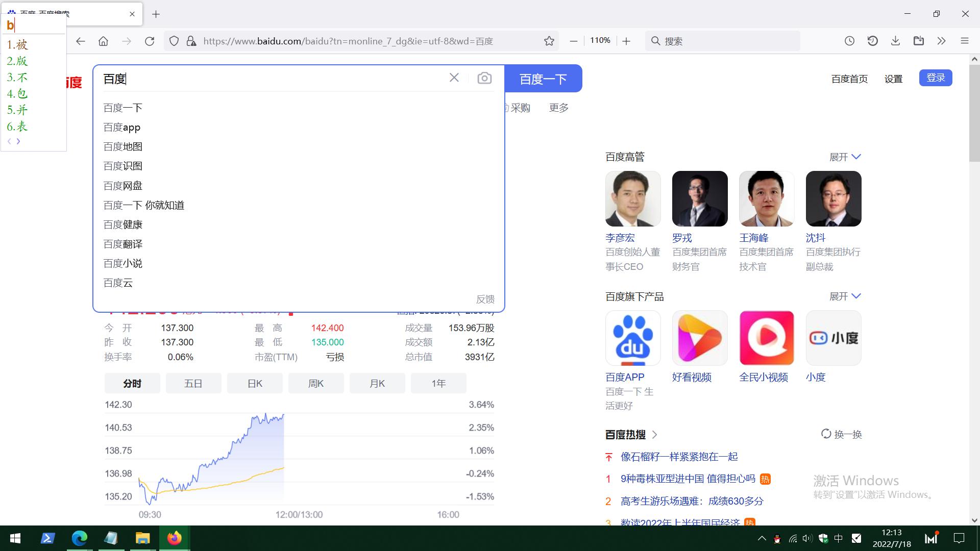Select suggestion 百度地图
The width and height of the screenshot is (980, 551).
tap(123, 147)
